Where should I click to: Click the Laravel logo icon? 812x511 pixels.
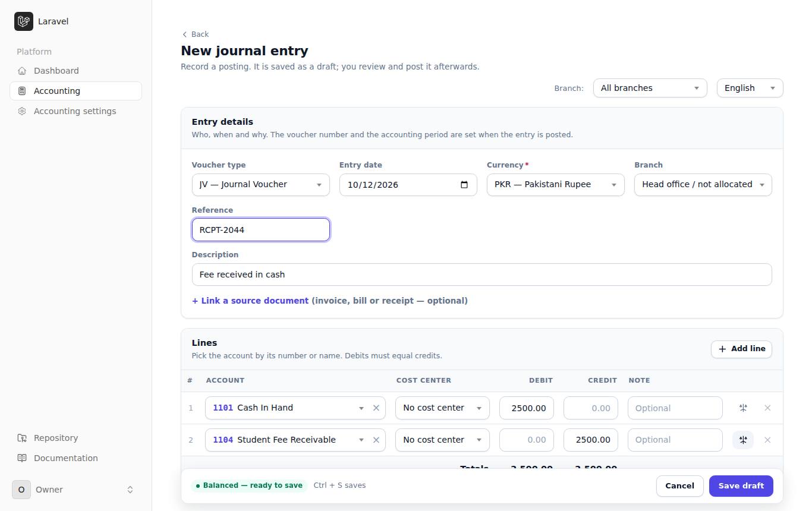tap(24, 21)
